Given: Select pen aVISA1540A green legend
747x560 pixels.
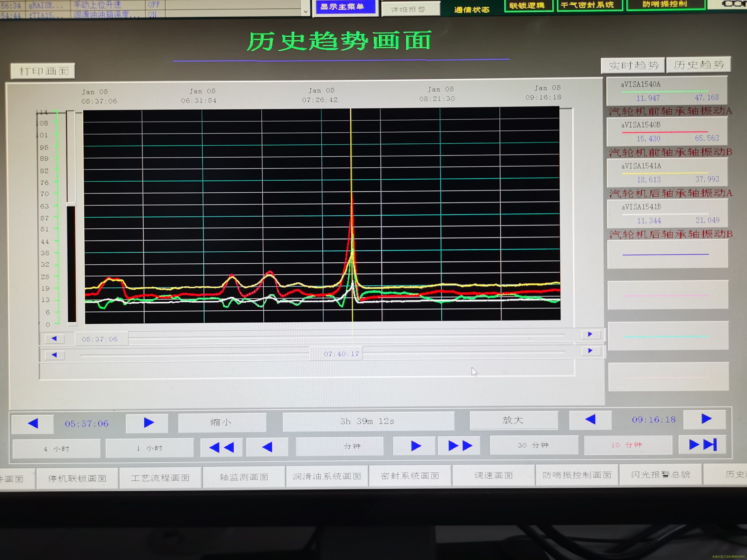Looking at the screenshot, I should click(x=667, y=91).
